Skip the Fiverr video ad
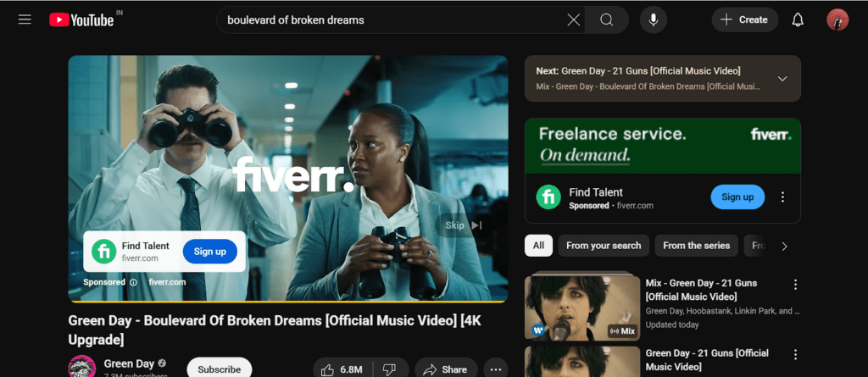This screenshot has height=377, width=868. 464,225
